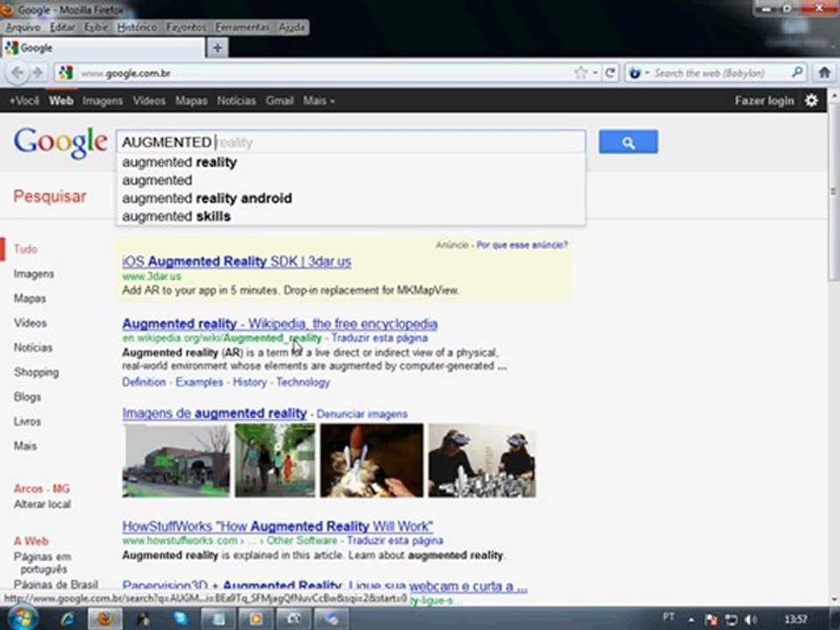Viewport: 840px width, 630px height.
Task: Click the Babylon search engine icon
Action: pyautogui.click(x=635, y=73)
